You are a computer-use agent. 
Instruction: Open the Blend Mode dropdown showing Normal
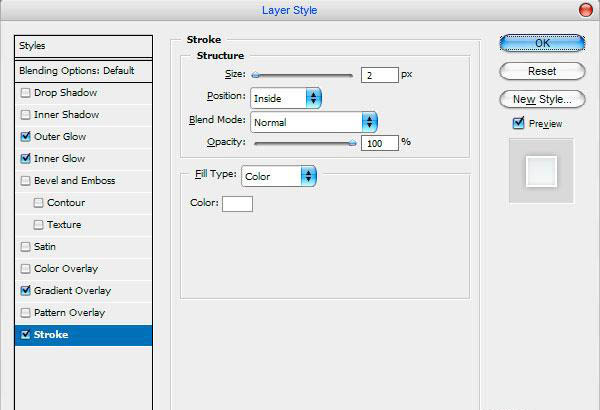[x=314, y=122]
